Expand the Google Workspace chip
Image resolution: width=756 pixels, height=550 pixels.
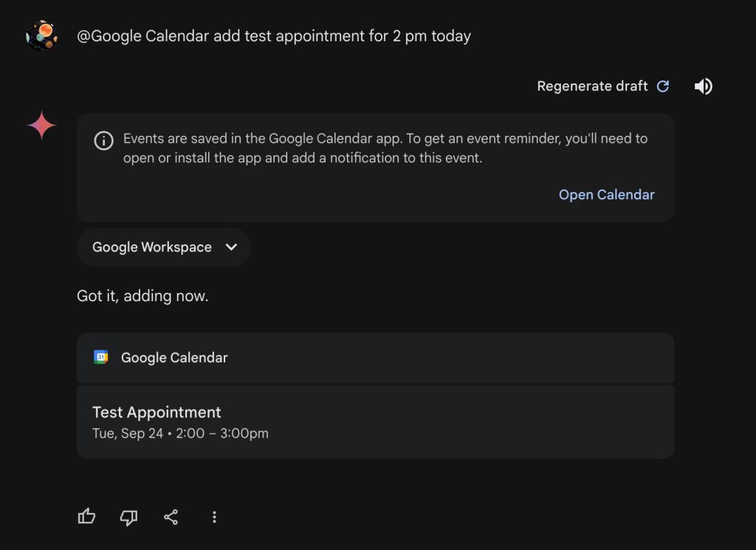152,247
